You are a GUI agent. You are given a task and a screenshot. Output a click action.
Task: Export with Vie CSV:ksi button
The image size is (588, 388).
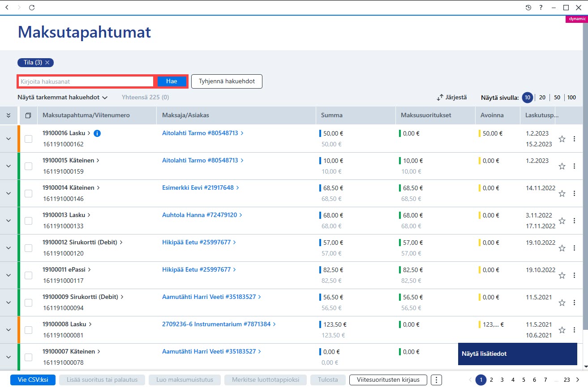coord(33,379)
